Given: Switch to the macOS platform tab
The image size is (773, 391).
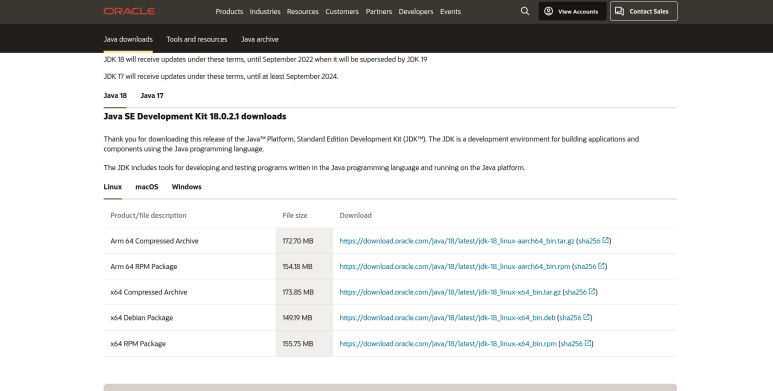Looking at the screenshot, I should pyautogui.click(x=147, y=187).
